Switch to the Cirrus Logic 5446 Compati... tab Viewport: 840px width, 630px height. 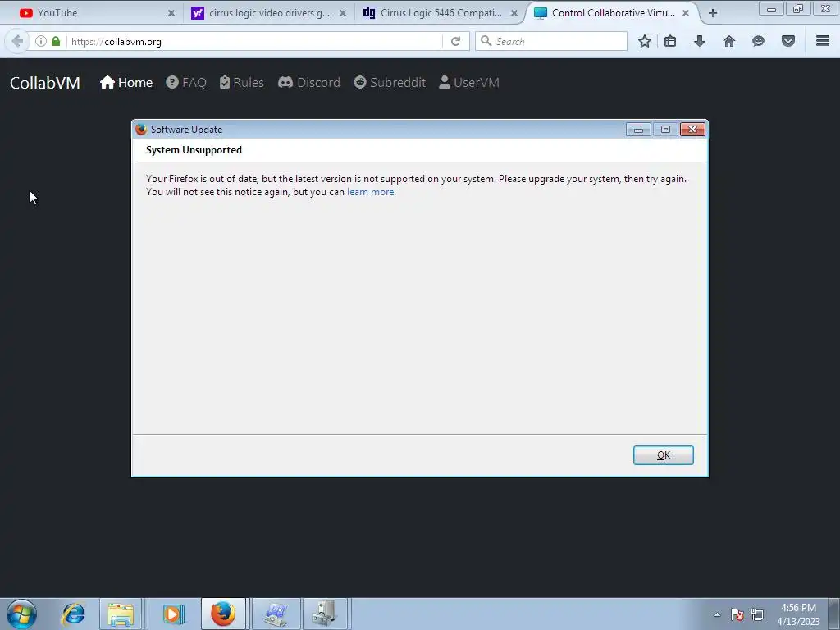441,13
